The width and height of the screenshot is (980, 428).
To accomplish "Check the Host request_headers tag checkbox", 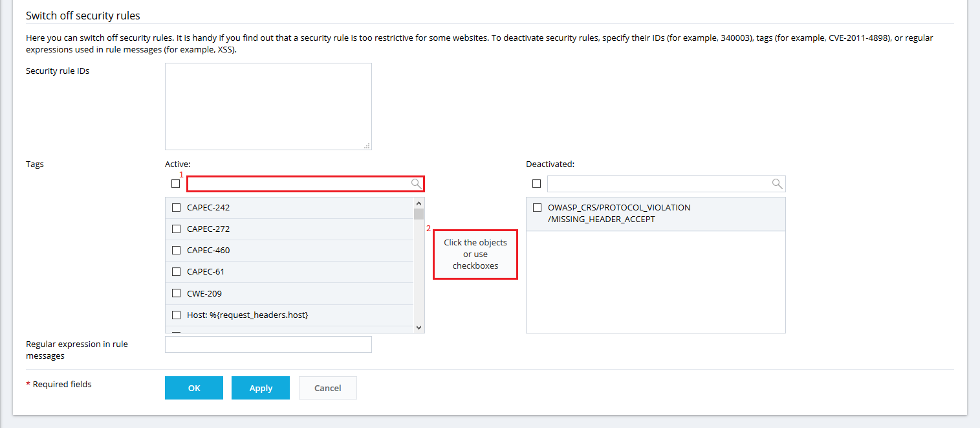I will point(176,315).
